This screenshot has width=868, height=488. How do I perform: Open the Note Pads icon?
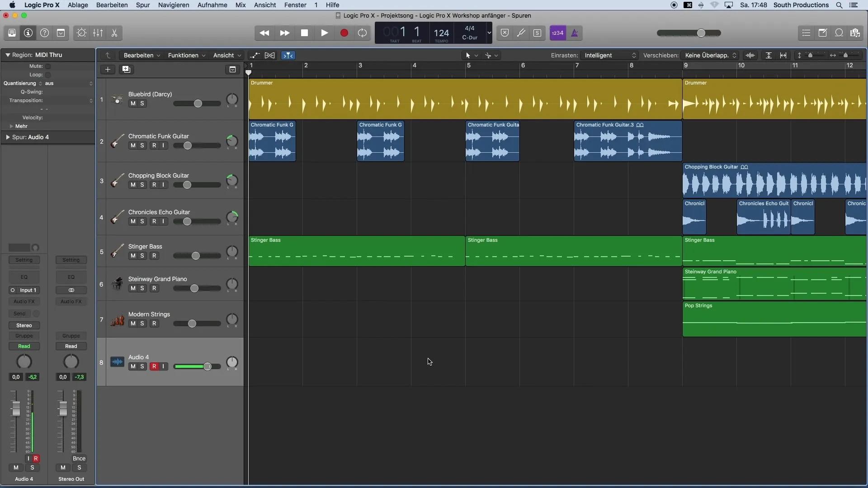tap(823, 33)
